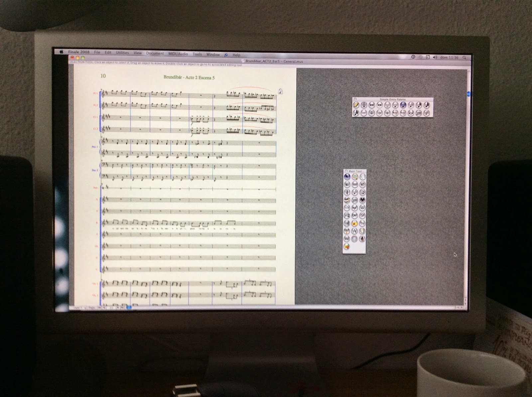Open the Help menu

coord(236,55)
